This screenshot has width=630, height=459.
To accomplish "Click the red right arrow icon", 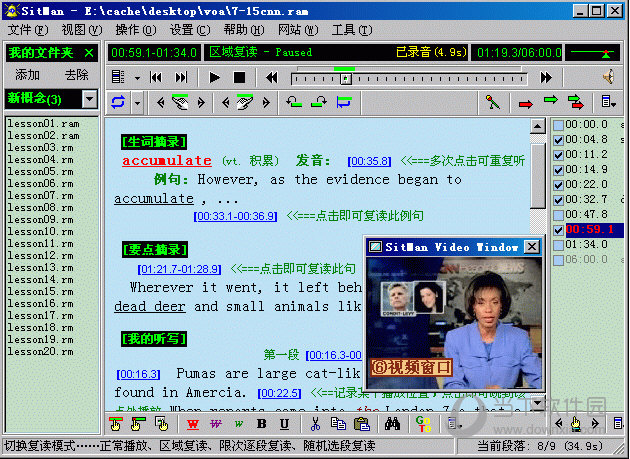I will (x=526, y=104).
